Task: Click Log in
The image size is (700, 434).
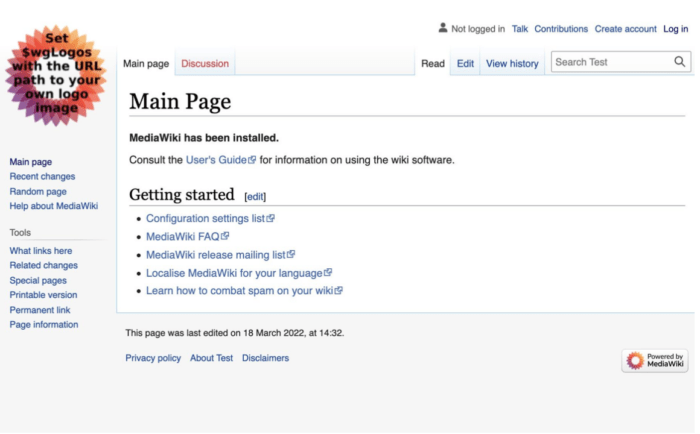Action: pos(675,29)
